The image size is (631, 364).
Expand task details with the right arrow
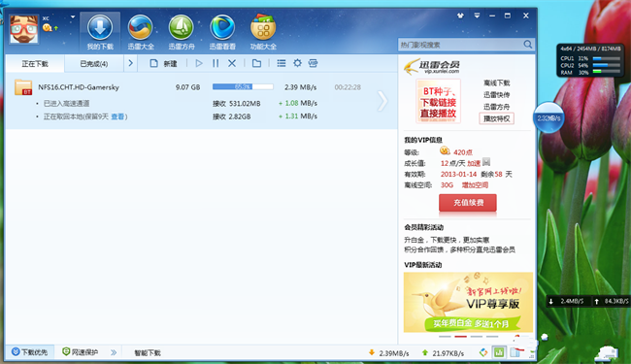[x=382, y=101]
